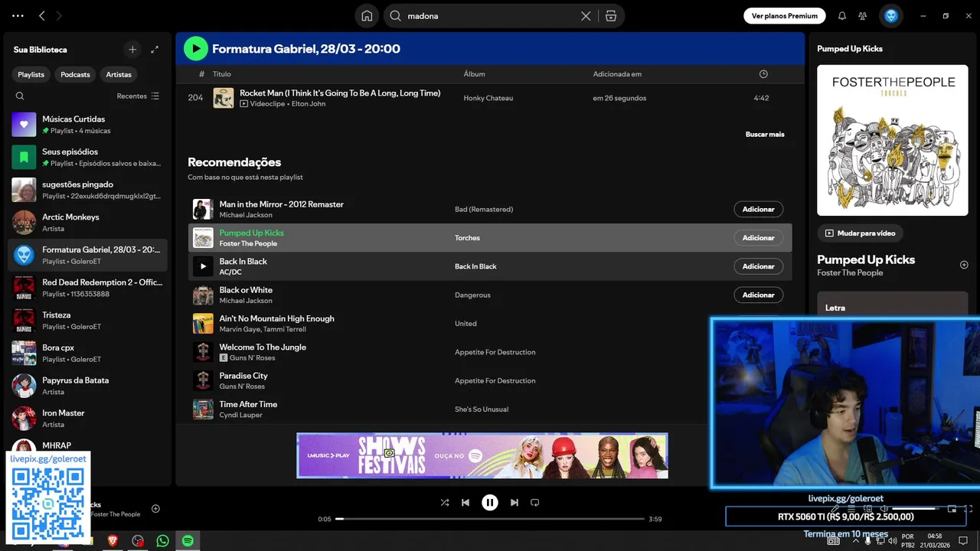This screenshot has height=551, width=980.
Task: Open Elton John artist link
Action: pos(309,103)
